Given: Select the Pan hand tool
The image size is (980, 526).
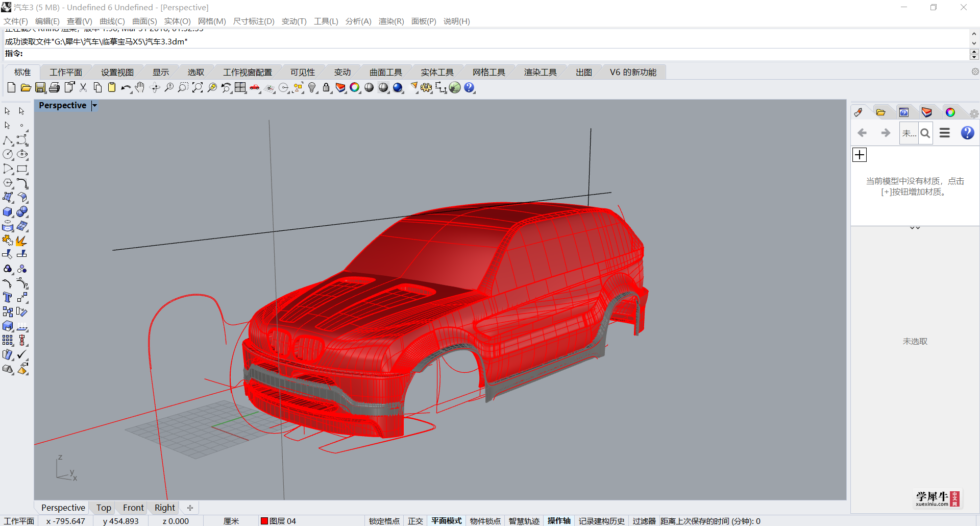Looking at the screenshot, I should 140,88.
